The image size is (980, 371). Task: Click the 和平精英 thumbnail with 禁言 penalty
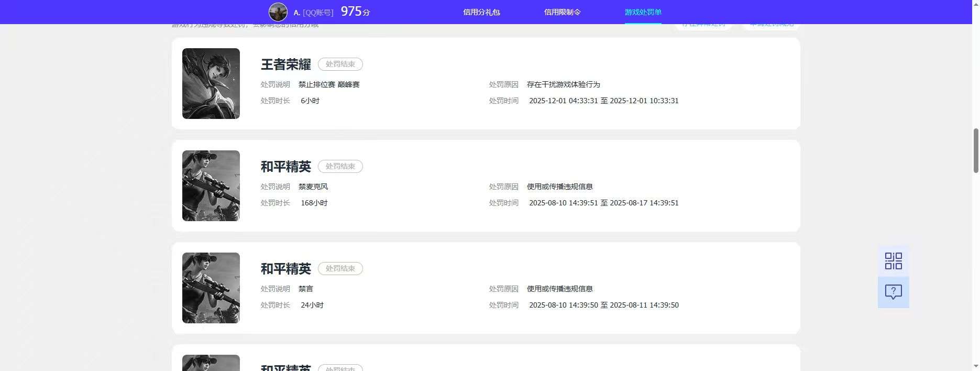click(211, 288)
